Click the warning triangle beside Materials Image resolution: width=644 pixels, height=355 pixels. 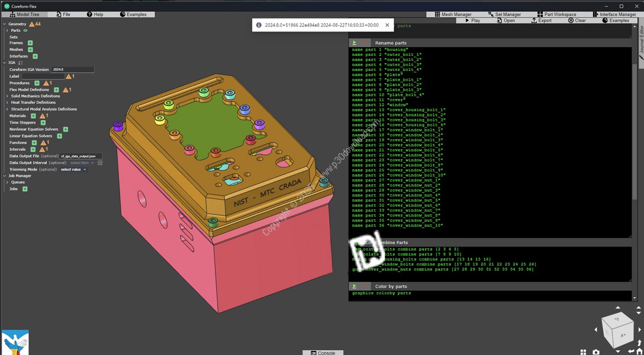tap(43, 116)
